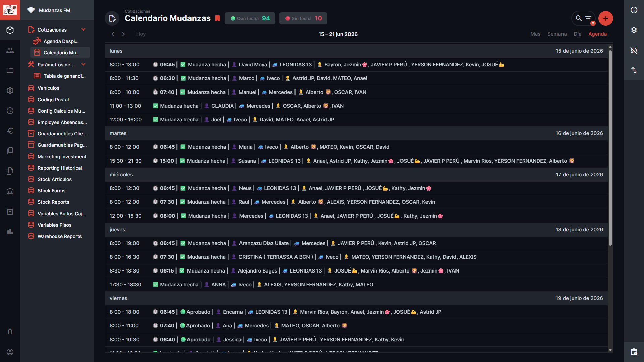The image size is (644, 362).
Task: Switch to Semana view
Action: pos(557,34)
